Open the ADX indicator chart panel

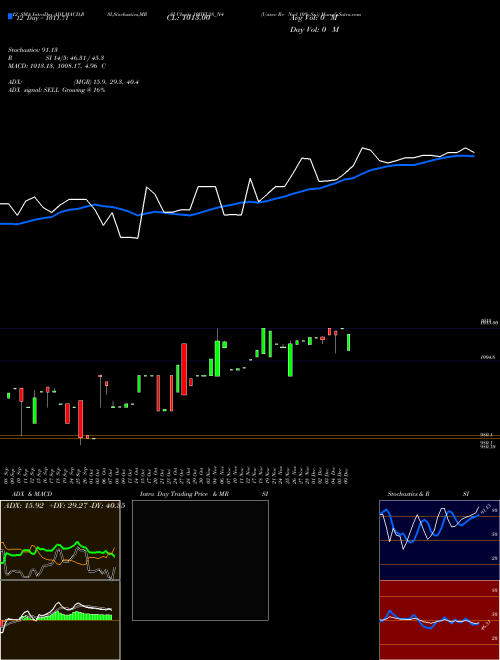click(60, 540)
